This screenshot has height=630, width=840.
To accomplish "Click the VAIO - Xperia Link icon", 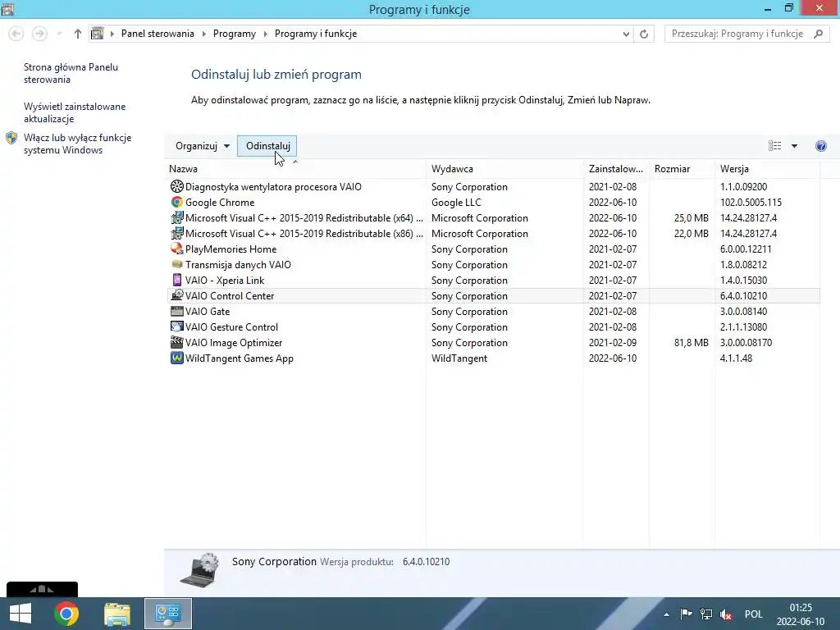I will 177,280.
